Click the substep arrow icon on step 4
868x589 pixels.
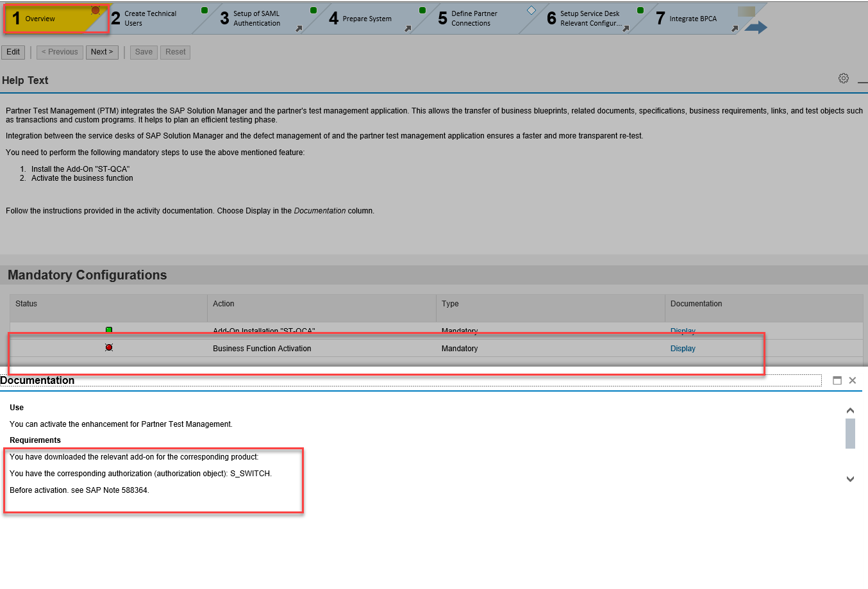click(x=408, y=28)
